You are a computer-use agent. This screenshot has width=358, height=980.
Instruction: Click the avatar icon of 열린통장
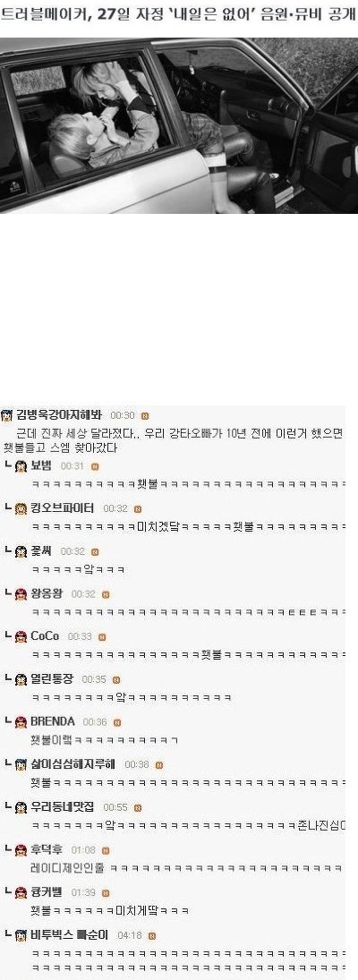click(21, 680)
